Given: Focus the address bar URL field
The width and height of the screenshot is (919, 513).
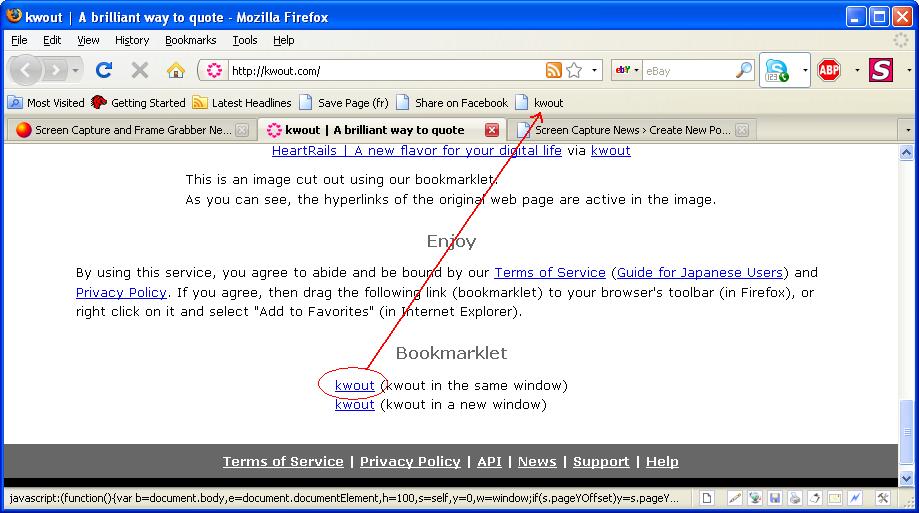Looking at the screenshot, I should point(387,71).
